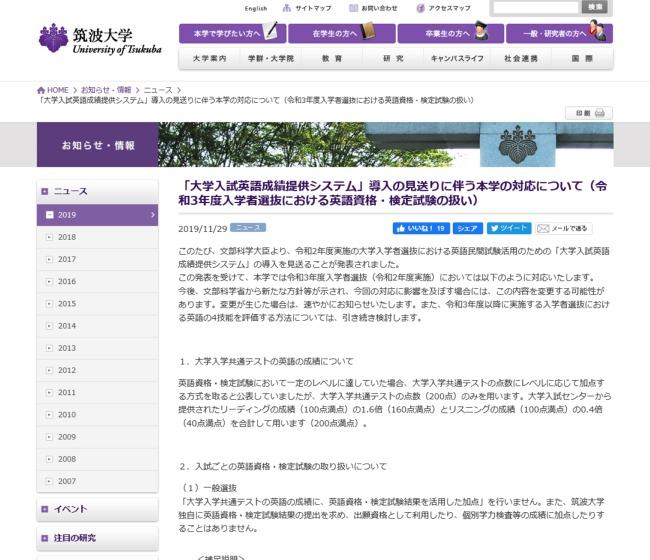
Task: Expand the 2015 news year
Action: tap(97, 304)
